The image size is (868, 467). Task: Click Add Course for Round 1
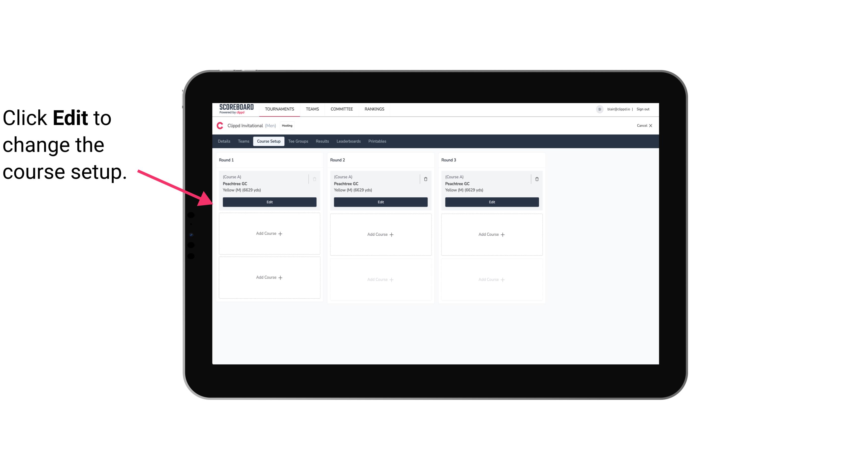click(269, 234)
